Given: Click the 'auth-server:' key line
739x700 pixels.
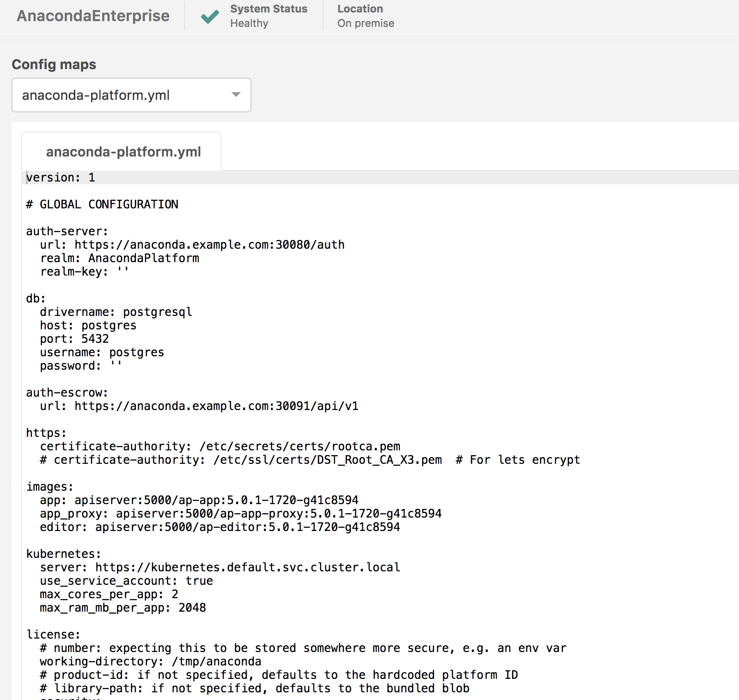Looking at the screenshot, I should (x=67, y=231).
